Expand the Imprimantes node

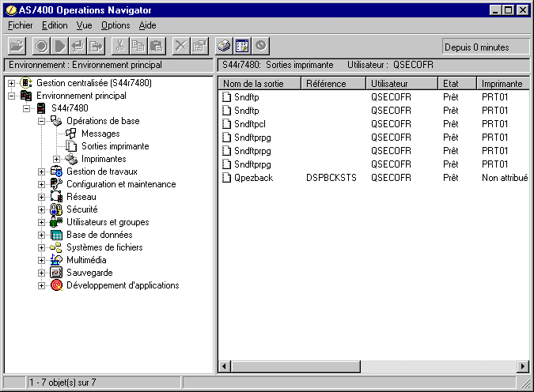click(x=56, y=159)
